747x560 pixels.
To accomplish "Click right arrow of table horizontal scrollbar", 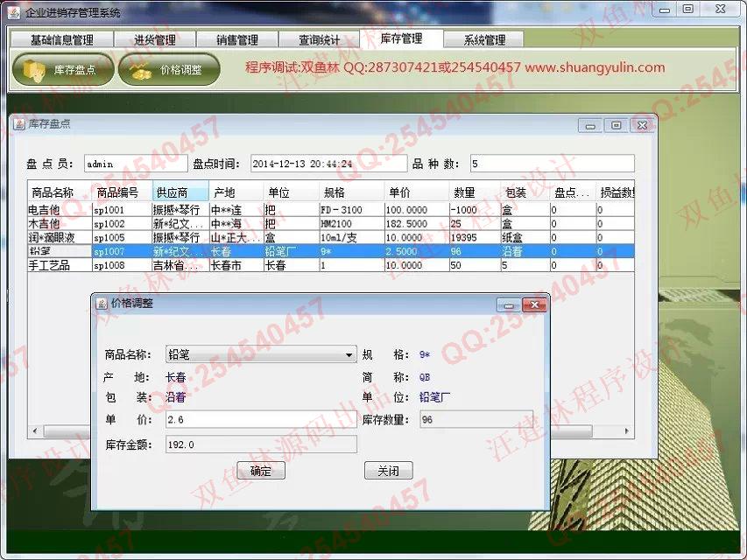I will (627, 431).
